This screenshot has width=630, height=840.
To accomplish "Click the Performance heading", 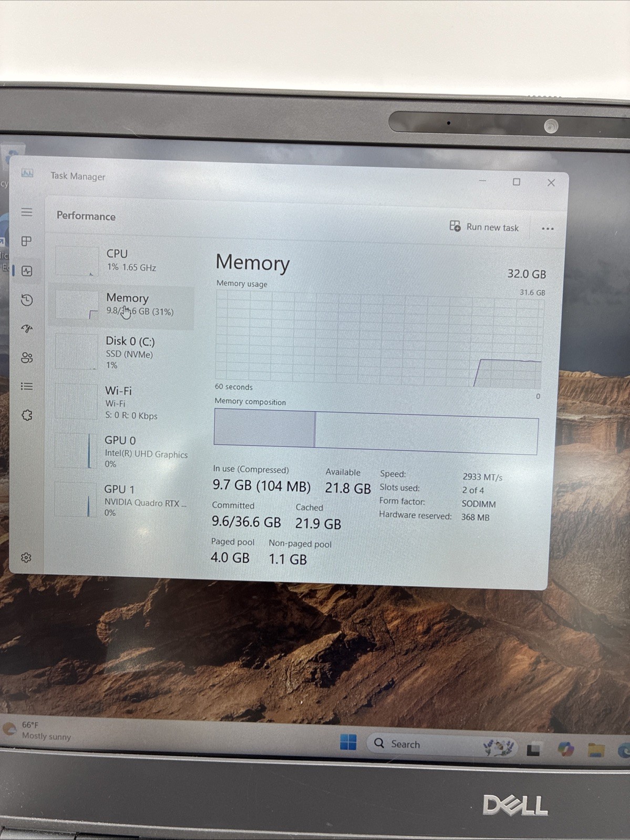I will [x=86, y=216].
